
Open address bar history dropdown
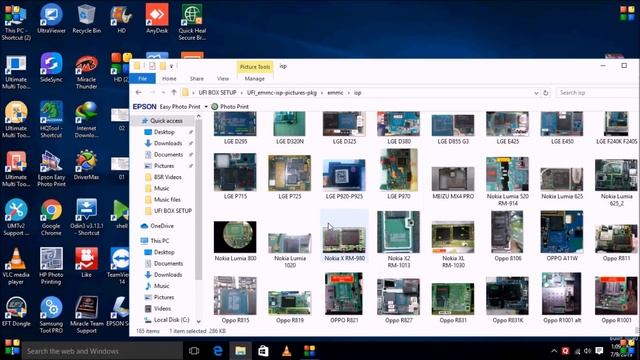pos(536,93)
